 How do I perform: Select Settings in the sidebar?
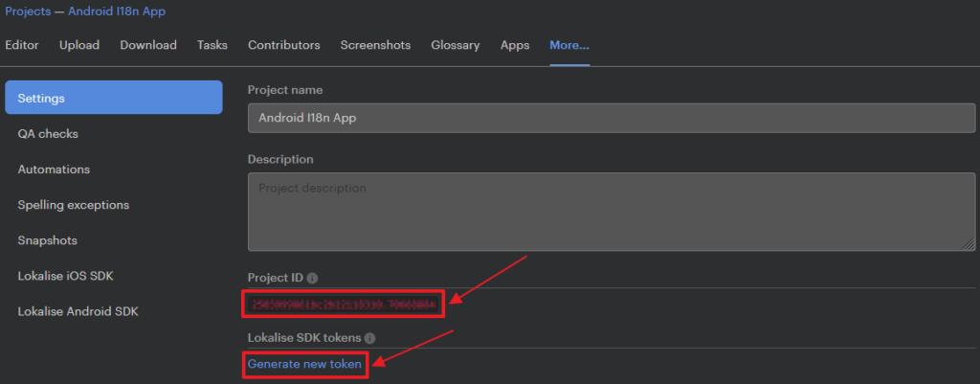point(114,98)
